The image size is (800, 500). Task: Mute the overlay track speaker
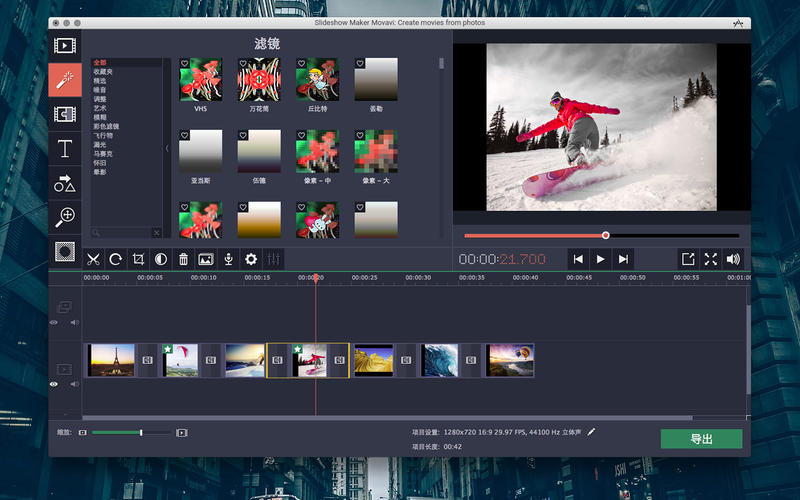75,322
